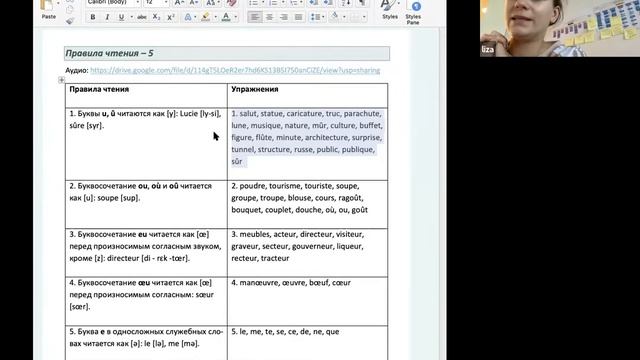Align text right
This screenshot has width=640, height=360.
284,17
